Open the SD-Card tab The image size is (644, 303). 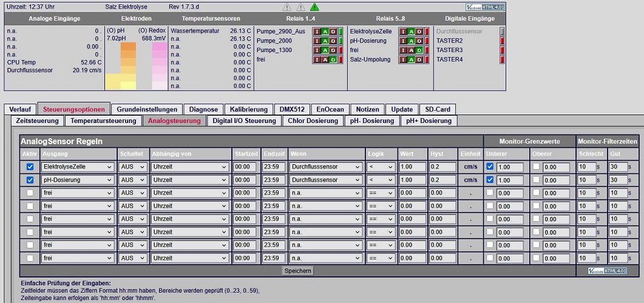point(438,110)
